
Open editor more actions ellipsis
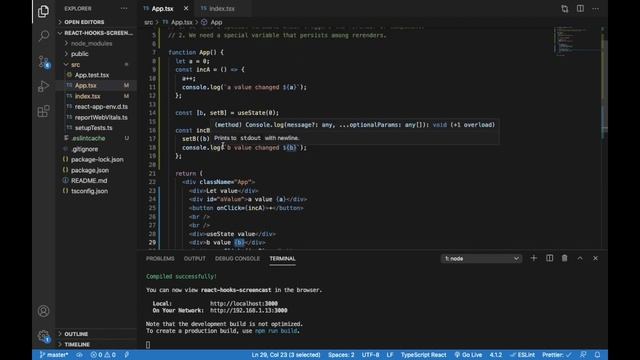[x=596, y=9]
